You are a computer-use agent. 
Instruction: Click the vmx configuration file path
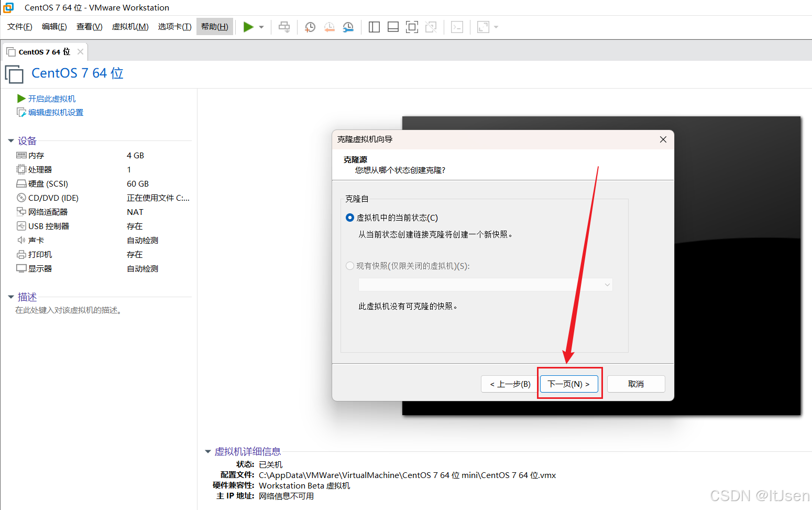[407, 475]
